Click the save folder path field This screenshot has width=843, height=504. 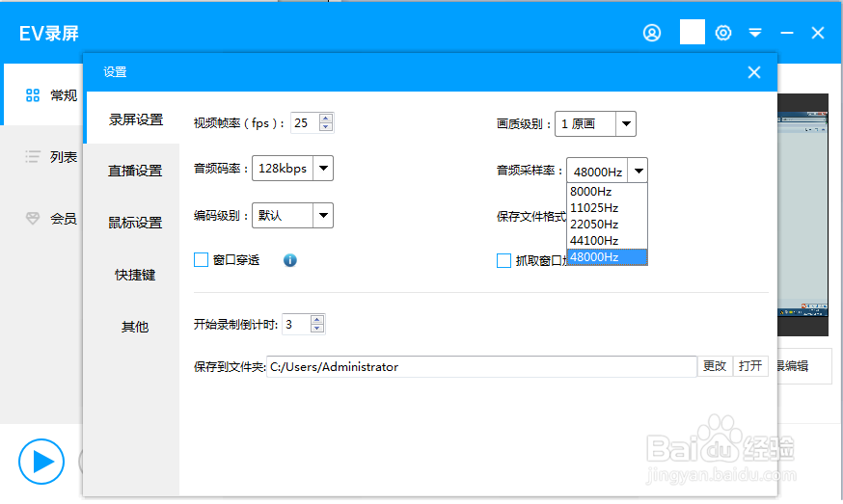481,366
